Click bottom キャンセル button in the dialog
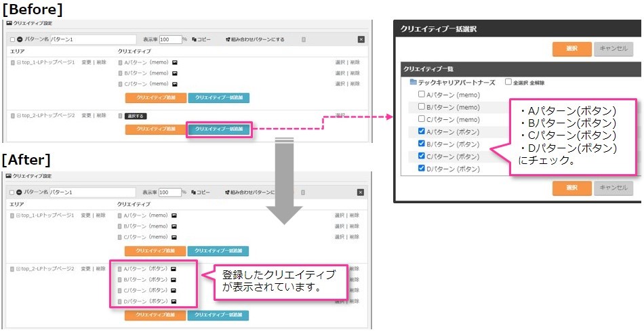Viewport: 644px width, 332px height. click(x=613, y=188)
